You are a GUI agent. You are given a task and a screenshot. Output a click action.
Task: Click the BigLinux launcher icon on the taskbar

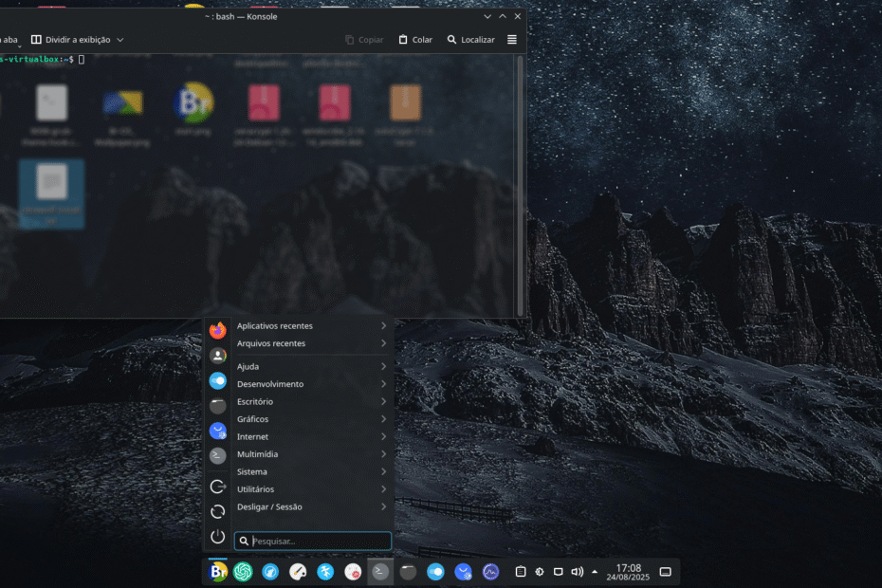click(x=218, y=572)
